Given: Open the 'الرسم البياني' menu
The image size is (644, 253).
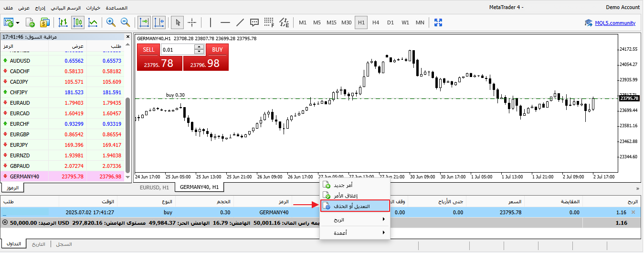Looking at the screenshot, I should pyautogui.click(x=66, y=8).
